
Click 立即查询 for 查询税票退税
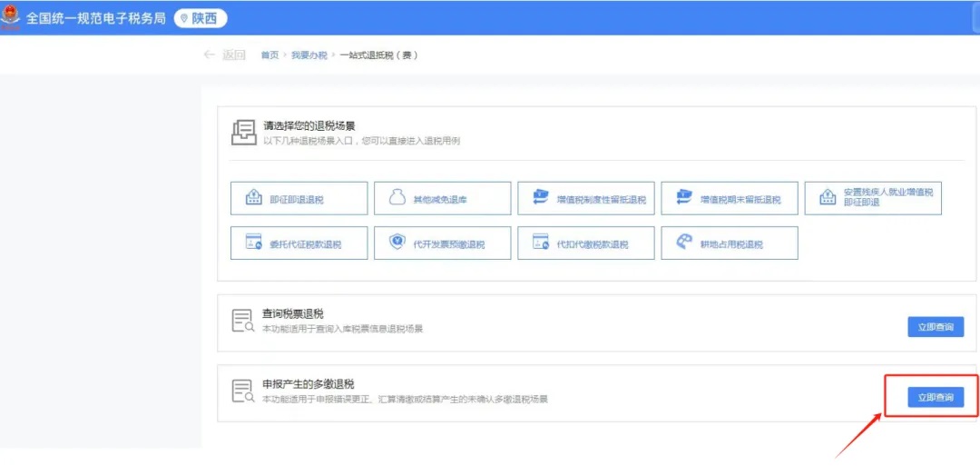point(936,327)
